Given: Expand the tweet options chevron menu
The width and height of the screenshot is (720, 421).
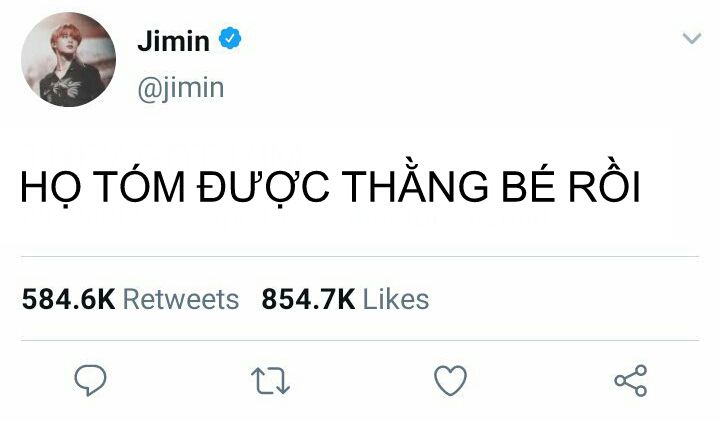Looking at the screenshot, I should (x=692, y=38).
